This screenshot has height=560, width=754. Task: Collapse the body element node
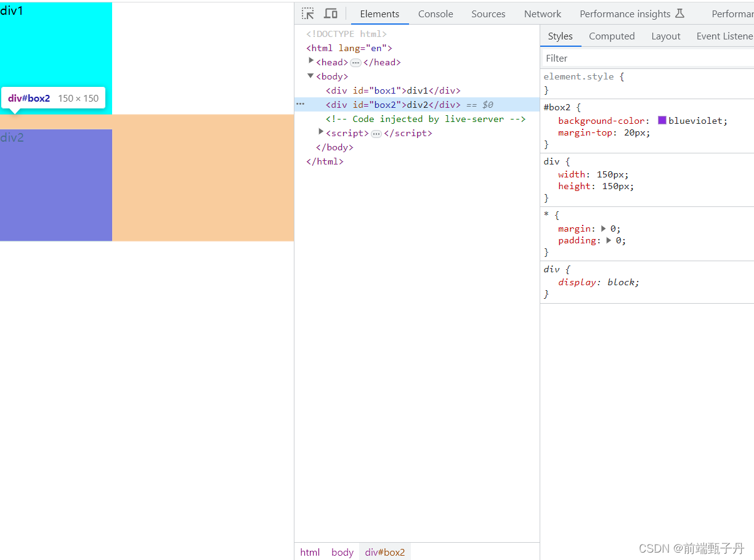pyautogui.click(x=310, y=76)
